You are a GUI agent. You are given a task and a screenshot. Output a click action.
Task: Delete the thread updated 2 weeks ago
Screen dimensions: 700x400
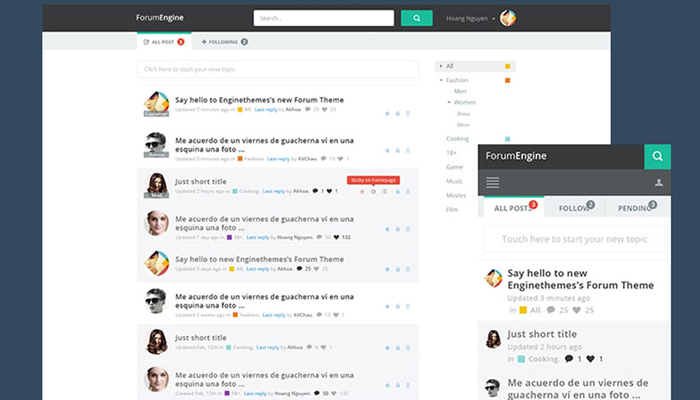pyautogui.click(x=408, y=306)
